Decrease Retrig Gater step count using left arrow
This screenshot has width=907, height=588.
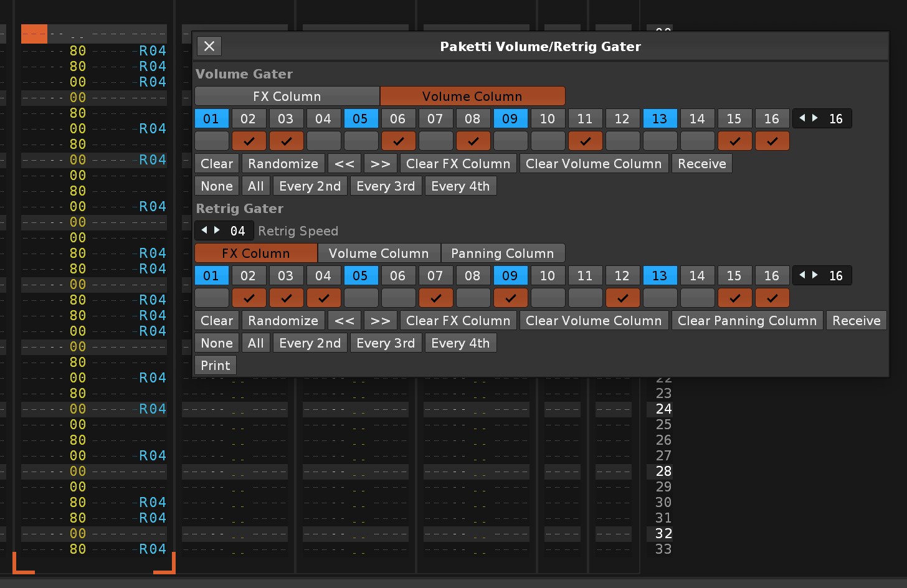click(802, 275)
